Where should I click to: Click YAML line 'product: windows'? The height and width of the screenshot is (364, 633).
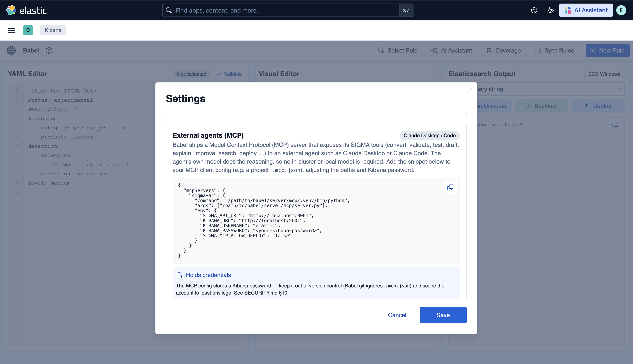[x=67, y=137]
